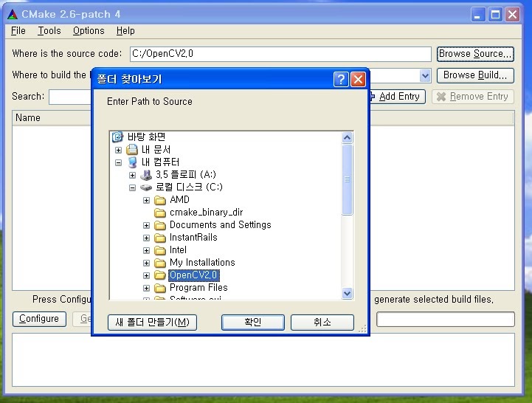Select the Documents and Settings label
This screenshot has width=532, height=403.
221,225
